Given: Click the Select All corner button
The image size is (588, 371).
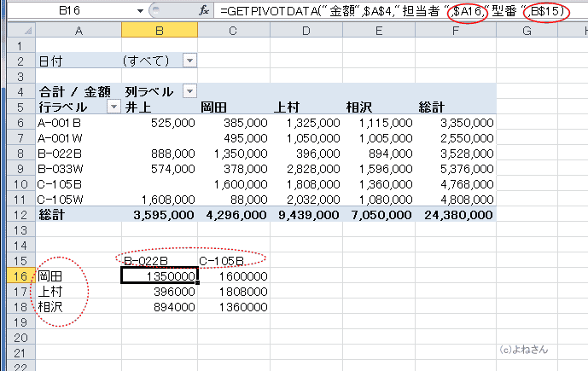Looking at the screenshot, I should [21, 31].
